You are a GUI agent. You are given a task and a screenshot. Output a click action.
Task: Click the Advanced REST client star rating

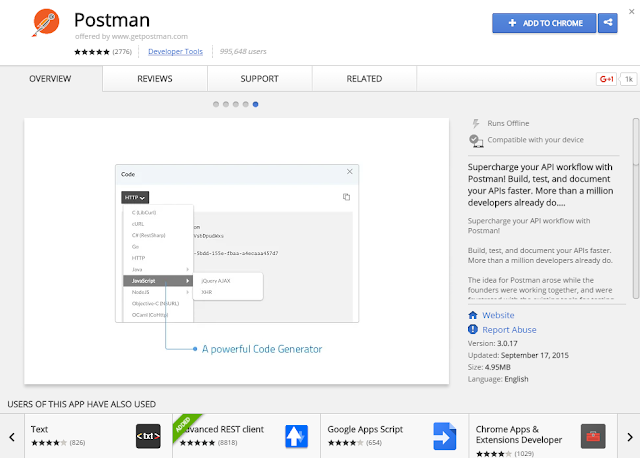point(197,442)
